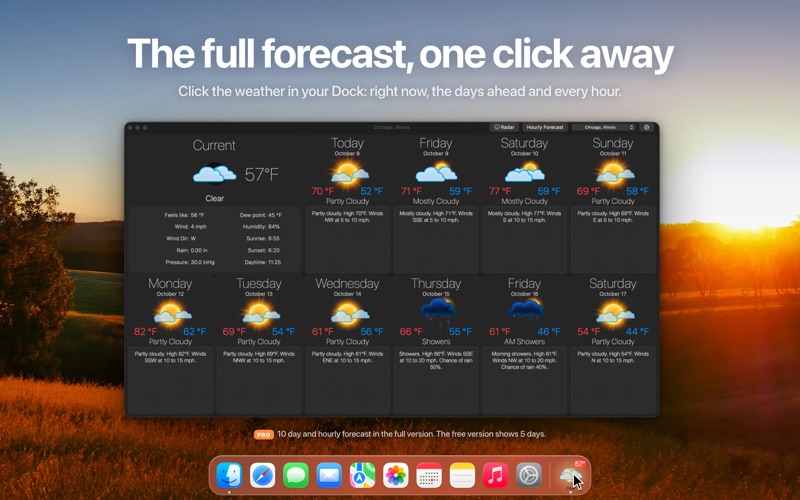Click Tuesday's low 54 °F

tap(283, 332)
